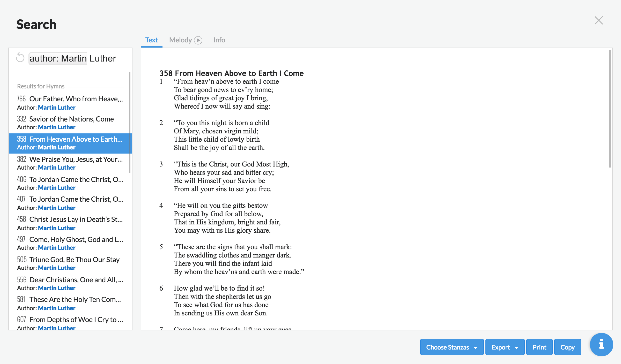Click Martin Luther author link under hymn 332
Viewport: 621px width, 364px height.
tap(57, 127)
